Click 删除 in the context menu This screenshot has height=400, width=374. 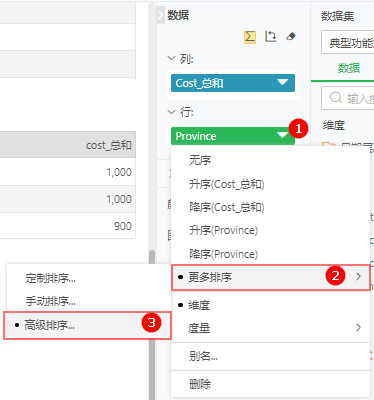click(x=270, y=384)
